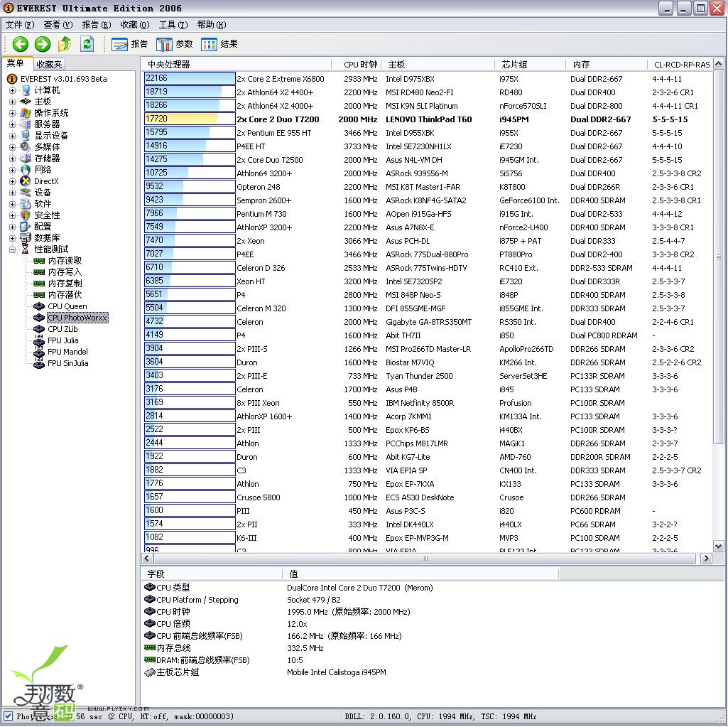
Task: Open the 内存潜伏 memory latency benchmark
Action: tap(65, 295)
